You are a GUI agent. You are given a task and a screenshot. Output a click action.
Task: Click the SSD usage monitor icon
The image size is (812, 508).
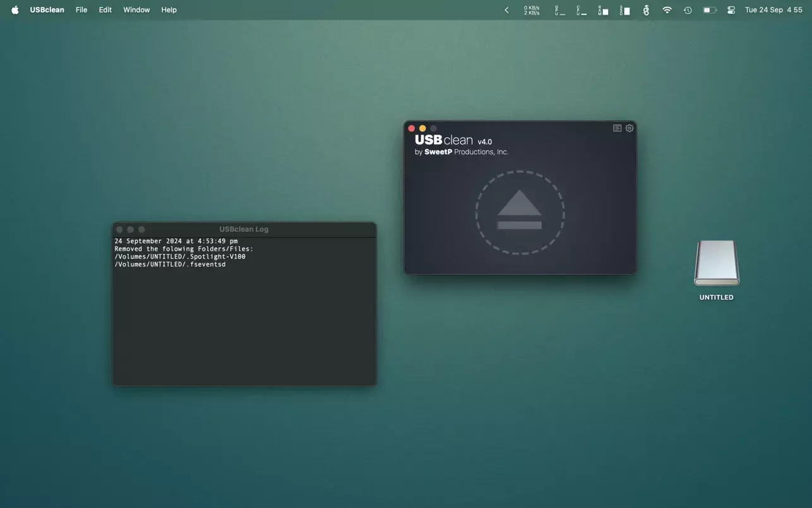(624, 10)
